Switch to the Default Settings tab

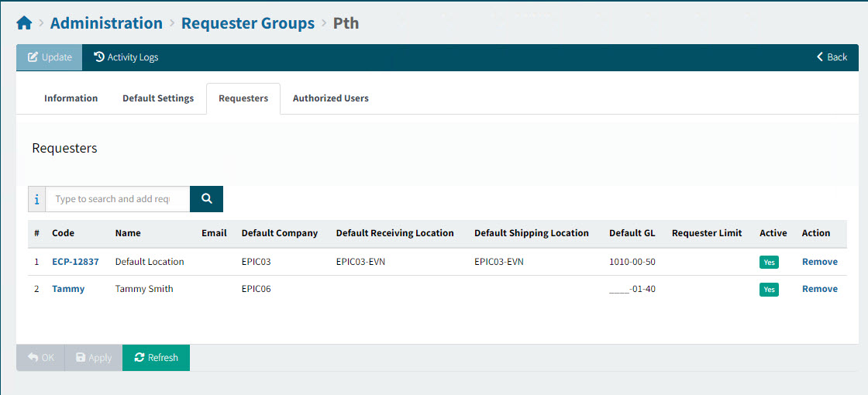coord(158,98)
